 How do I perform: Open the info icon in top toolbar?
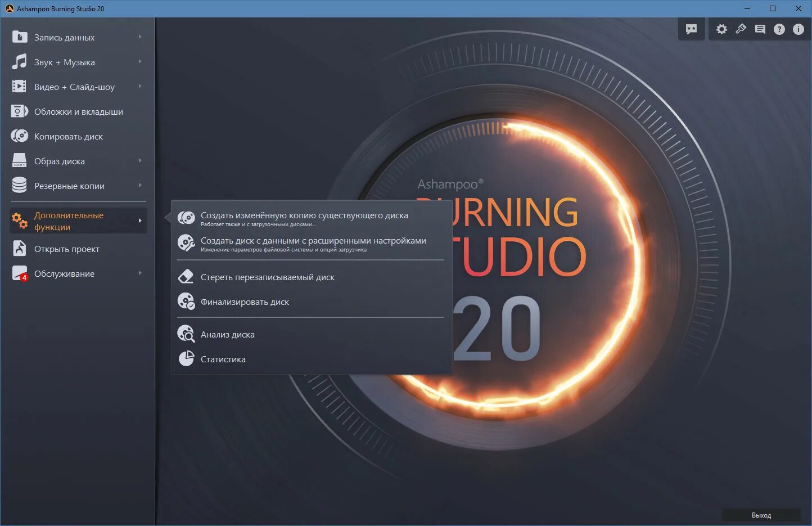pyautogui.click(x=799, y=29)
